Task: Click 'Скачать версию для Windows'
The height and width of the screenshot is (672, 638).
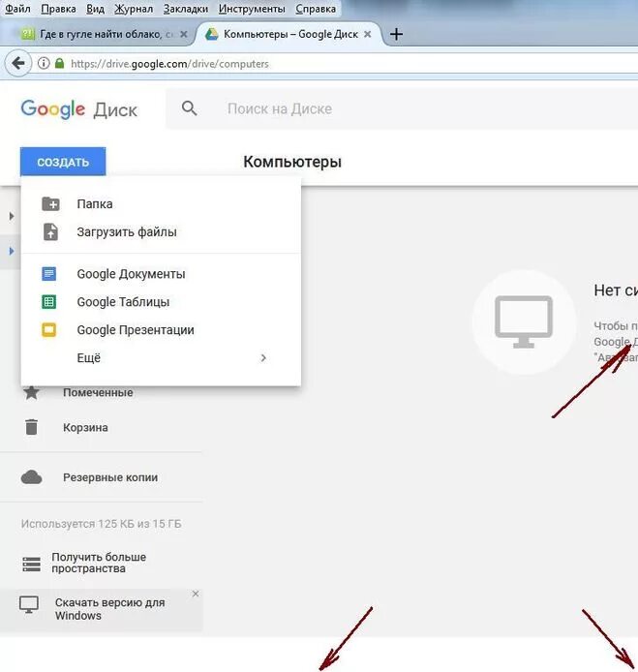Action: click(109, 609)
